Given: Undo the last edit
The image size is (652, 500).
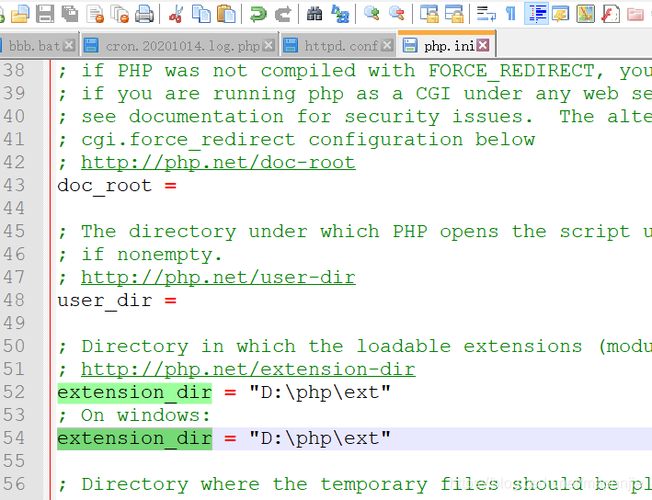Looking at the screenshot, I should coord(258,14).
